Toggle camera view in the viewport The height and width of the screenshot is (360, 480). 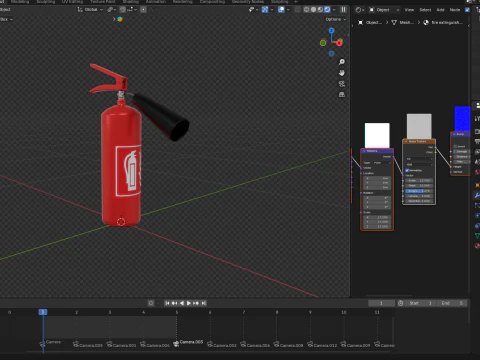342,84
